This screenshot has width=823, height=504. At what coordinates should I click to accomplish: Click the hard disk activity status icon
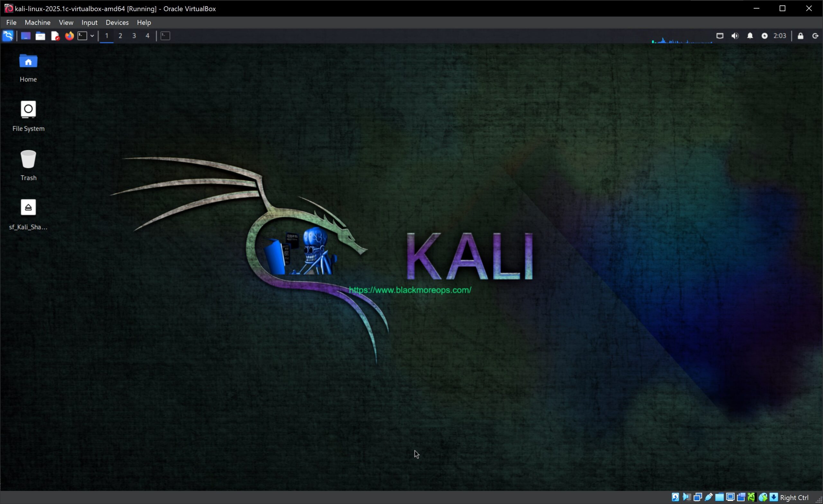point(675,497)
